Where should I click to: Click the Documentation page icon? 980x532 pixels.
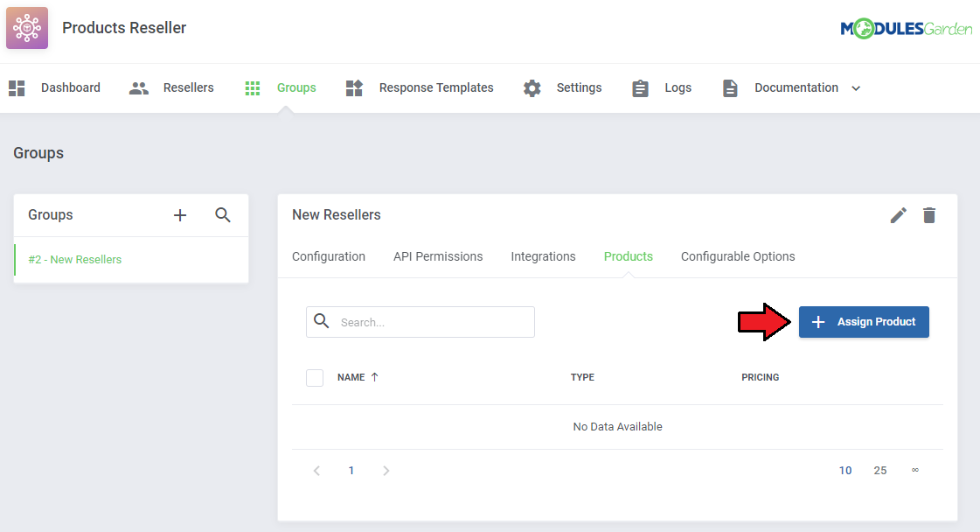(730, 88)
